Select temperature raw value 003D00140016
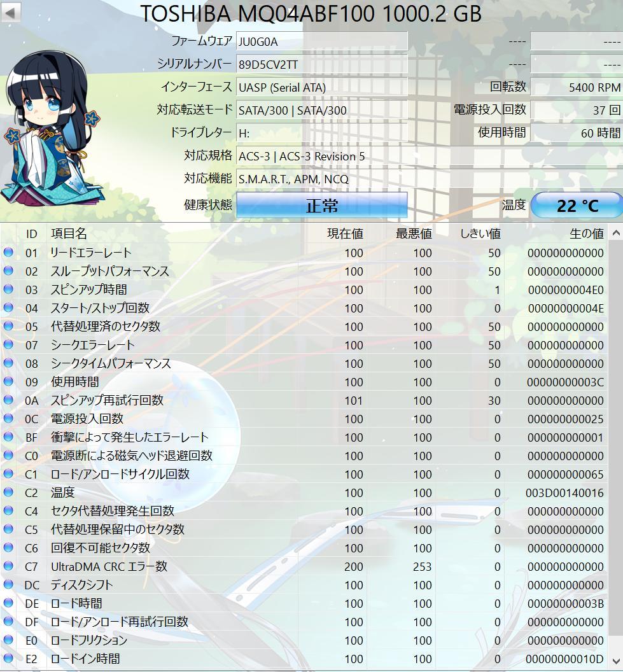Image resolution: width=623 pixels, height=672 pixels. tap(564, 493)
